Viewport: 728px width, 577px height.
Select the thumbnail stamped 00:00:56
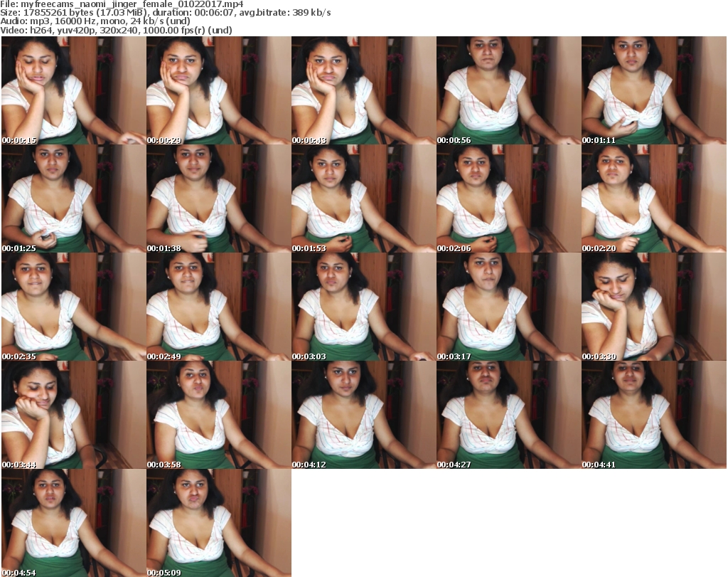coord(509,90)
